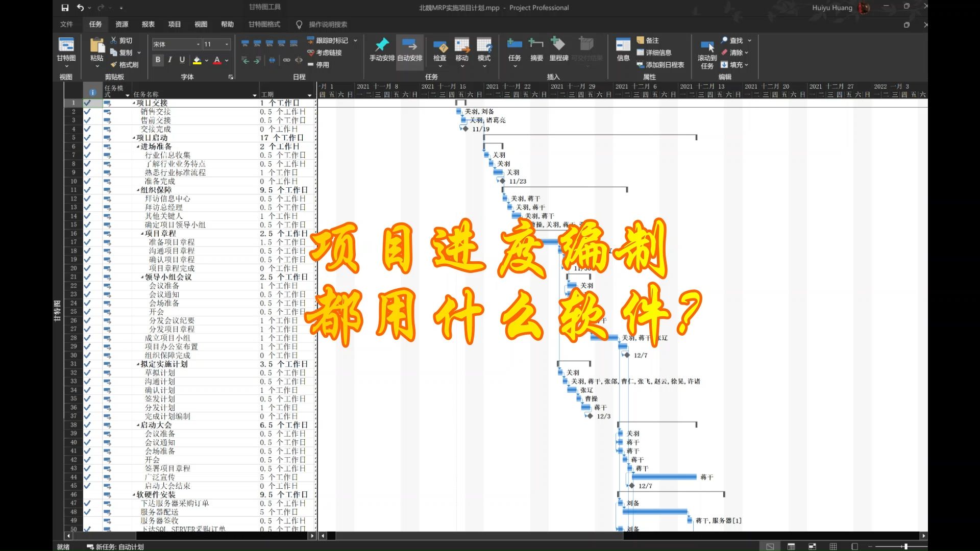Image resolution: width=980 pixels, height=551 pixels.
Task: Toggle Bold formatting button
Action: (x=158, y=60)
